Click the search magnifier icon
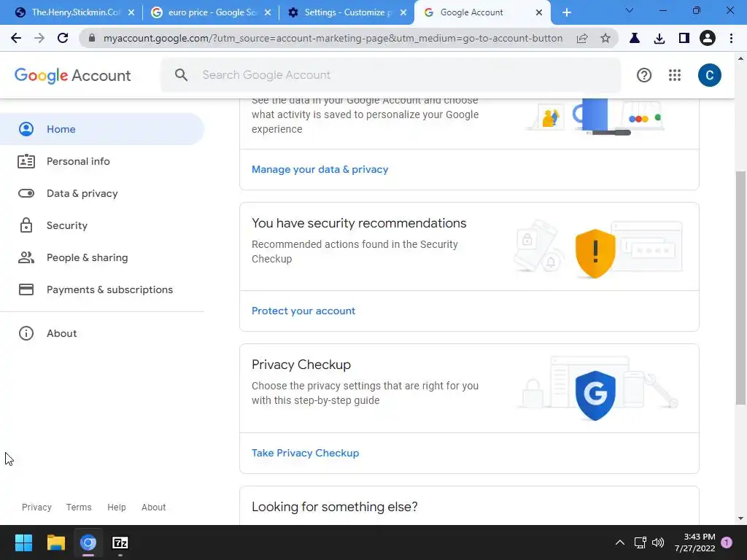747x560 pixels. pos(181,74)
